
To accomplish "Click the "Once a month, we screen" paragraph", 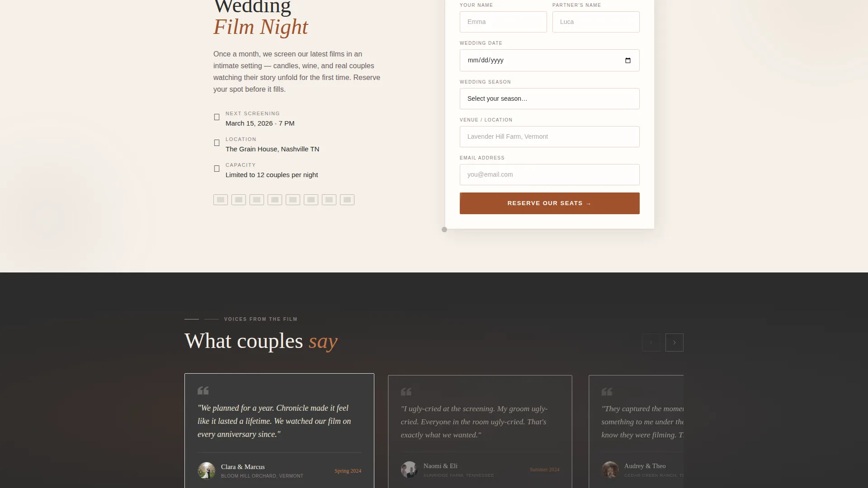I will (297, 71).
